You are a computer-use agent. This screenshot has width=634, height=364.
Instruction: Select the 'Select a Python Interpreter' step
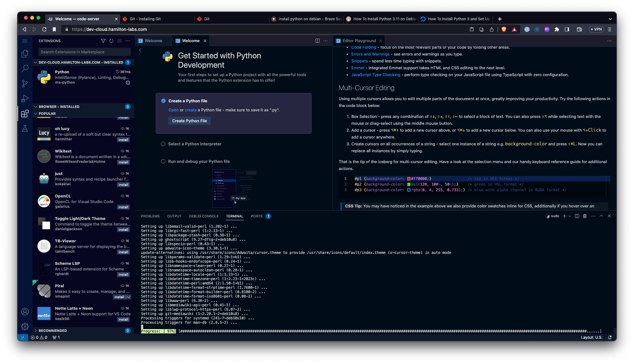pos(195,144)
